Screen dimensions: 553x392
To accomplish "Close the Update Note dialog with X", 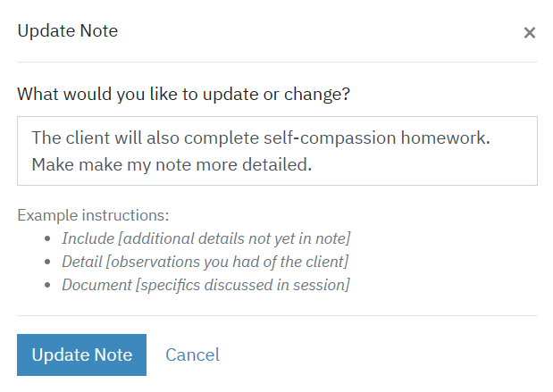I will point(530,33).
